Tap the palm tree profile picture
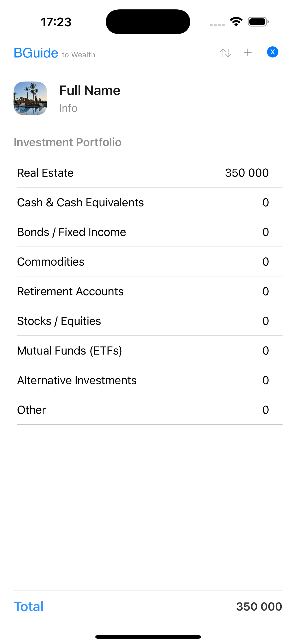 coord(30,98)
